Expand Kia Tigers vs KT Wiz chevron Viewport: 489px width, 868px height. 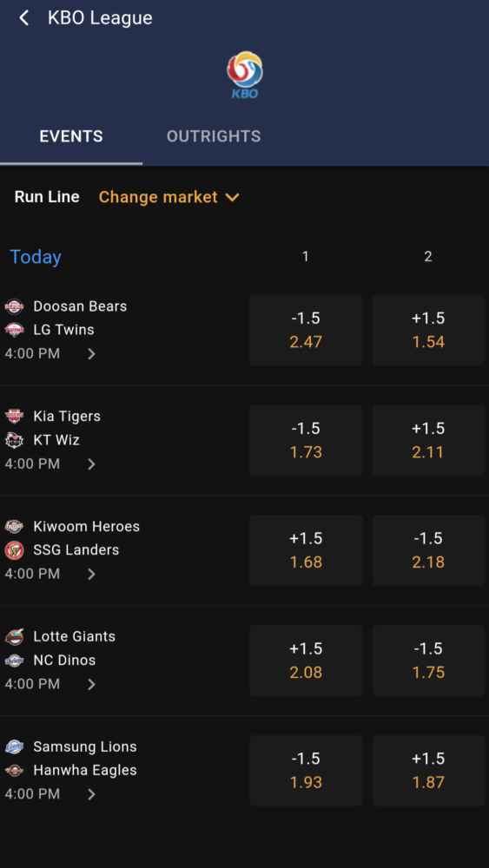(x=91, y=464)
